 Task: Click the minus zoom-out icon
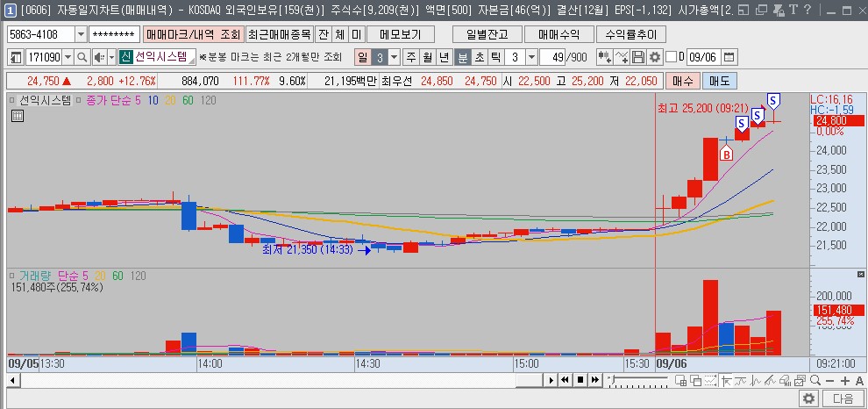(829, 380)
